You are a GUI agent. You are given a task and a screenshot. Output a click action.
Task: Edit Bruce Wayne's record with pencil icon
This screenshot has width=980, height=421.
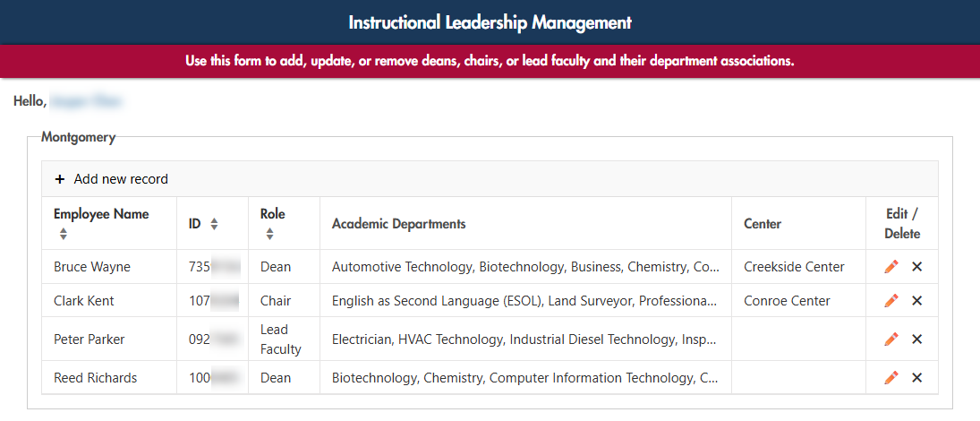891,267
